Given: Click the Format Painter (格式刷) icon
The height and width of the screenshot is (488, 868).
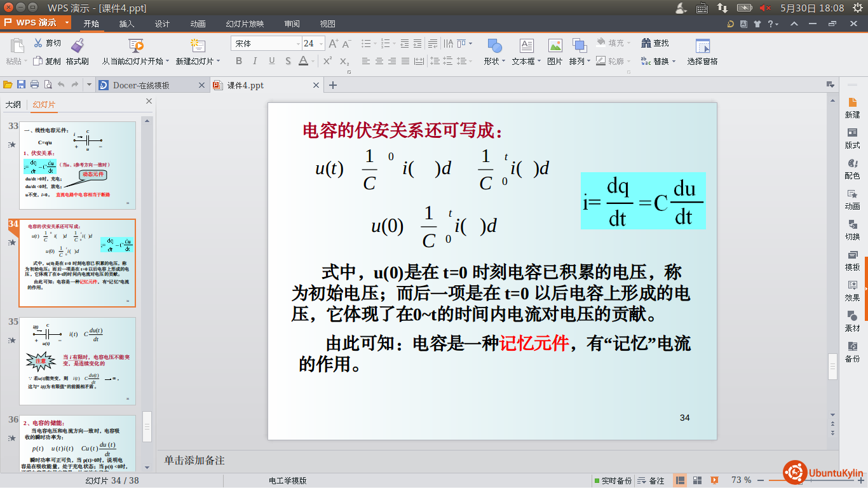Looking at the screenshot, I should click(x=78, y=45).
